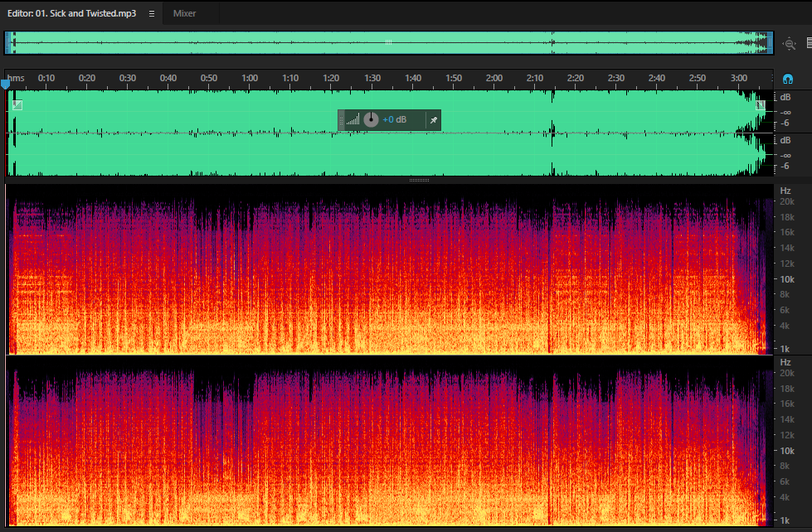Click the lower spectrogram Hz scale label

click(x=785, y=362)
